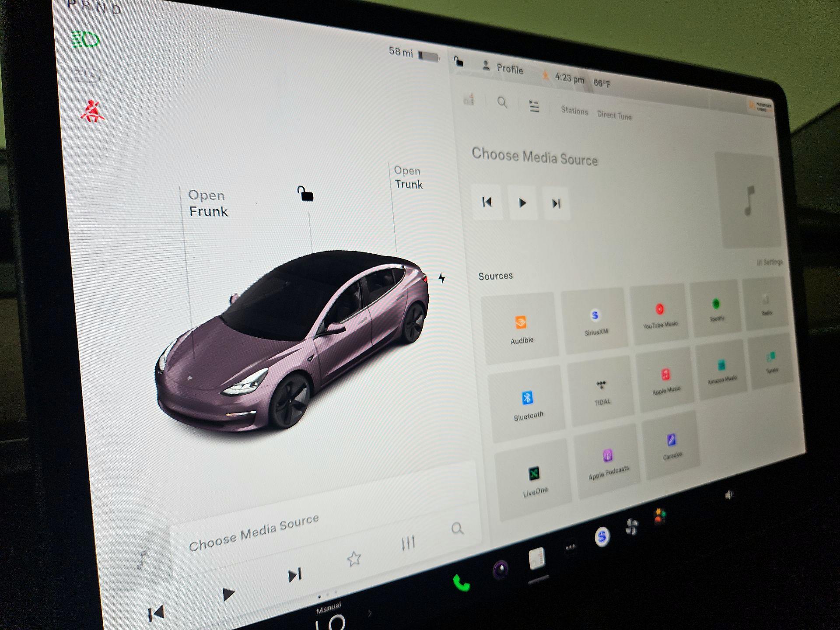Select the TuneIn source tile
The width and height of the screenshot is (840, 630).
(x=771, y=362)
